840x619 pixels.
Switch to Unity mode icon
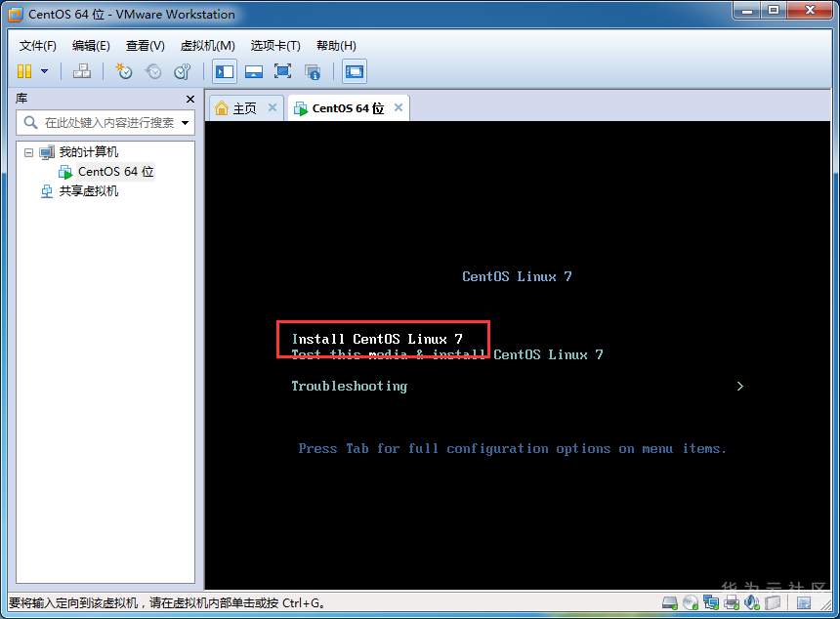click(313, 71)
